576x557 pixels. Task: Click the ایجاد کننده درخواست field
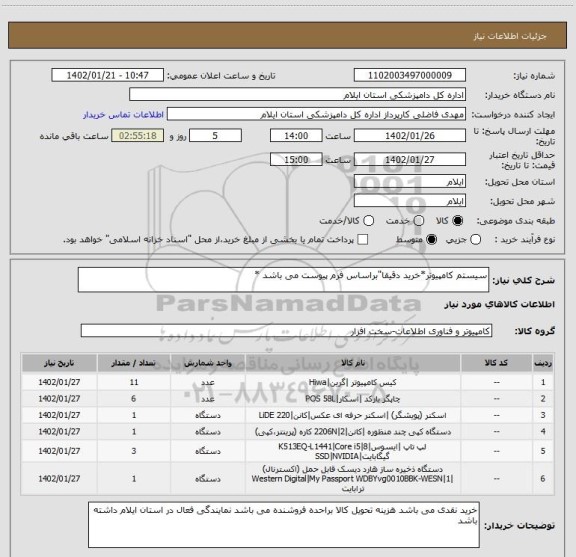click(x=316, y=114)
